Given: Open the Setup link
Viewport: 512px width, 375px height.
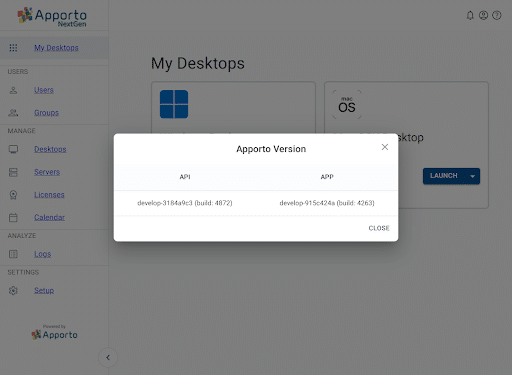Looking at the screenshot, I should 44,290.
